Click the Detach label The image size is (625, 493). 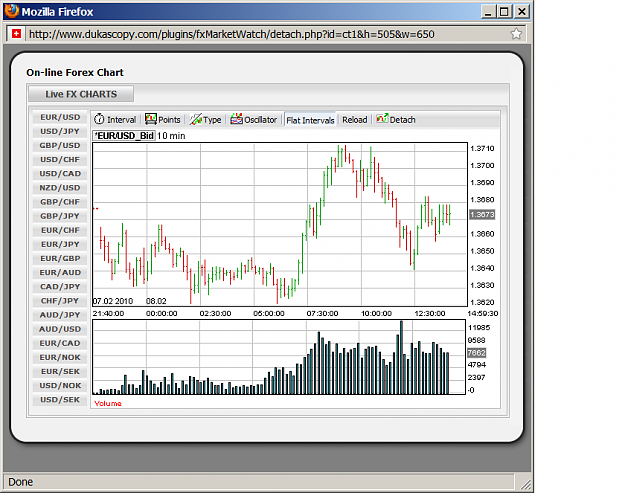[402, 120]
